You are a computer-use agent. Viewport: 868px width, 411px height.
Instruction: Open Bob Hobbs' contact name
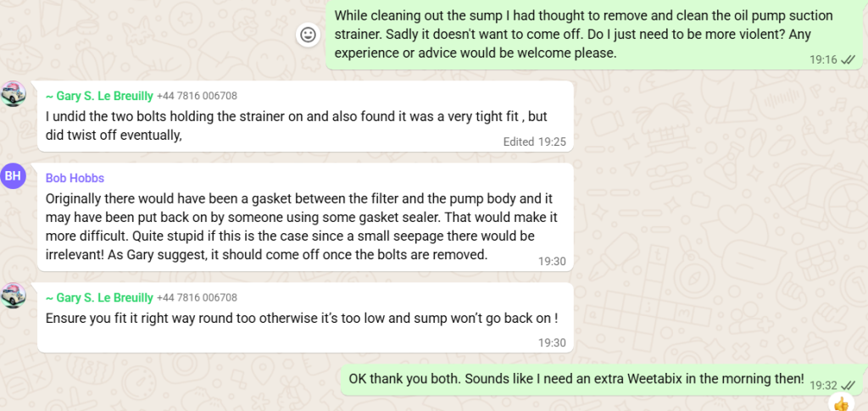click(75, 179)
